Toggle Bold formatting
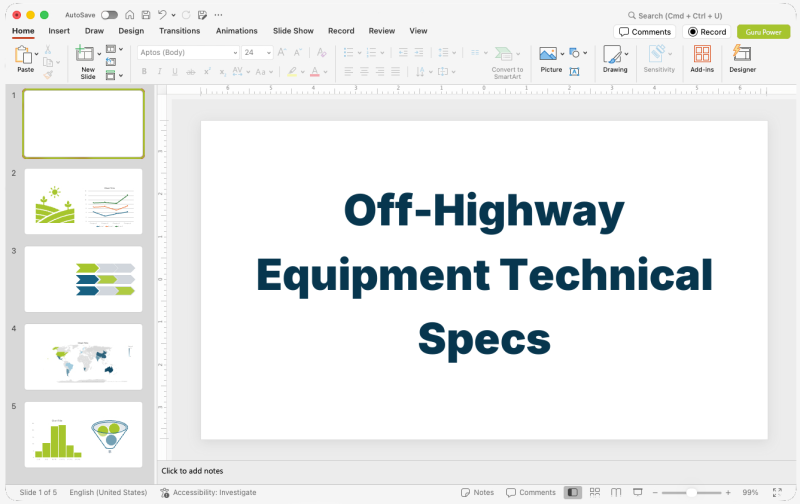The height and width of the screenshot is (504, 800). click(x=144, y=72)
